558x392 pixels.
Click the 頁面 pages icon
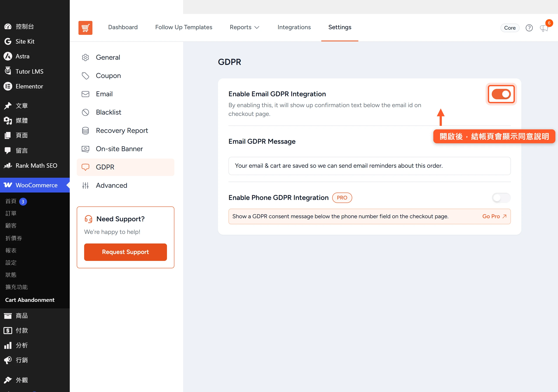8,135
